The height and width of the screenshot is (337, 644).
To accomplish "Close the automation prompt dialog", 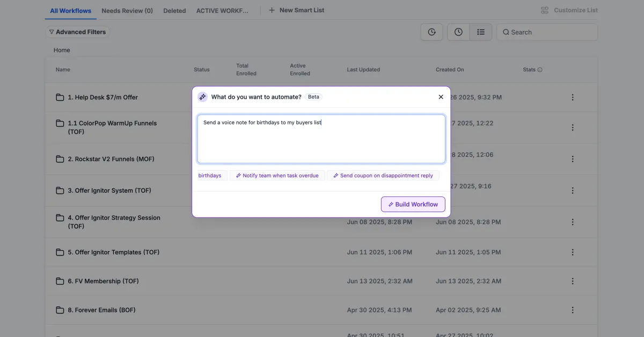I will tap(441, 97).
